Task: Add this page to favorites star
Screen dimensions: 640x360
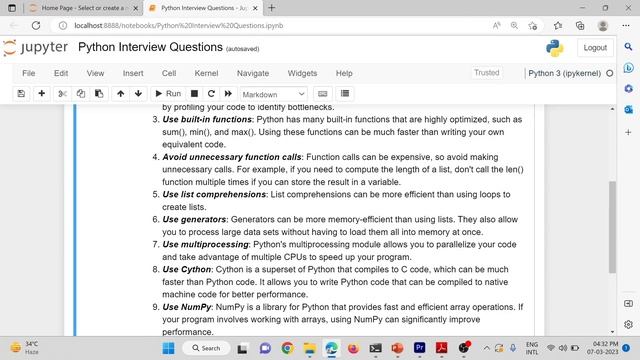Action: pyautogui.click(x=532, y=25)
